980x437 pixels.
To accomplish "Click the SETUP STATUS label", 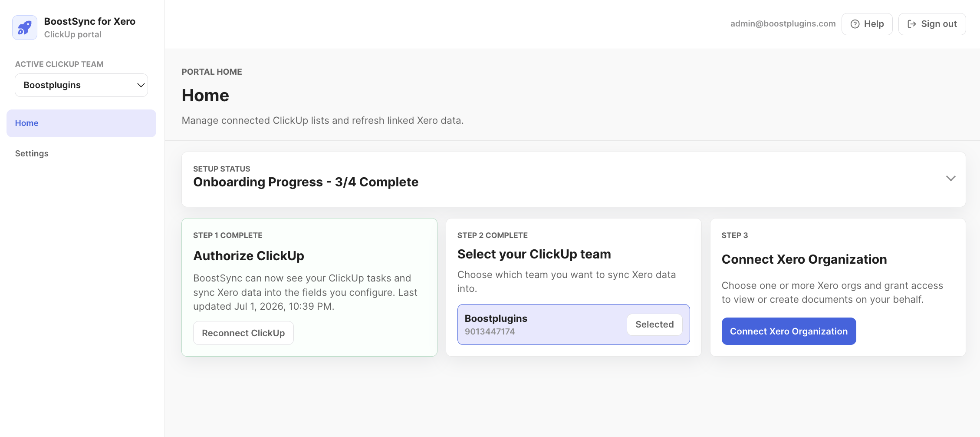I will click(221, 169).
